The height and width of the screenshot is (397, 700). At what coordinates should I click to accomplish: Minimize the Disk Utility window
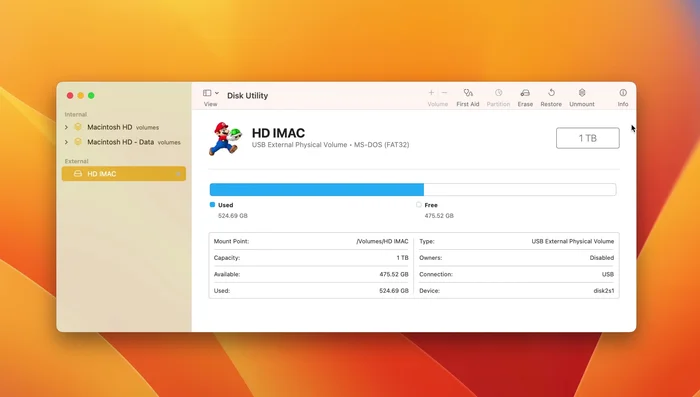(80, 96)
